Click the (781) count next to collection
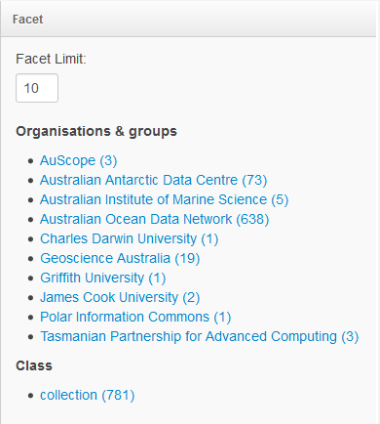Viewport: 380px width, 424px height. tap(118, 395)
